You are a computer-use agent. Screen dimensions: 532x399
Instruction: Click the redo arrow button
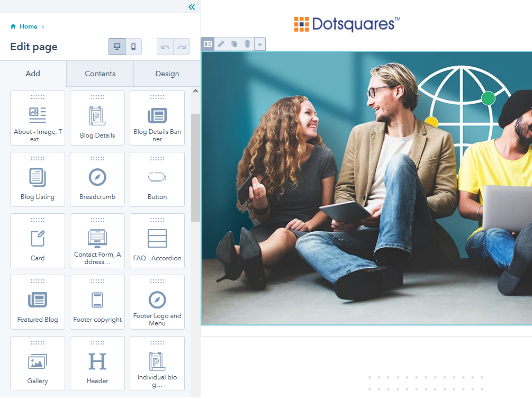182,47
